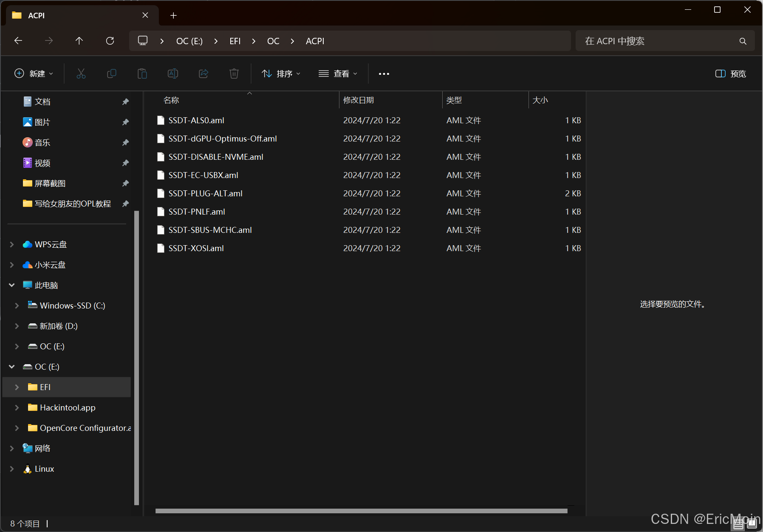Screen dimensions: 763x532
Task: Open 屏幕截图 folder in sidebar
Action: click(x=50, y=183)
